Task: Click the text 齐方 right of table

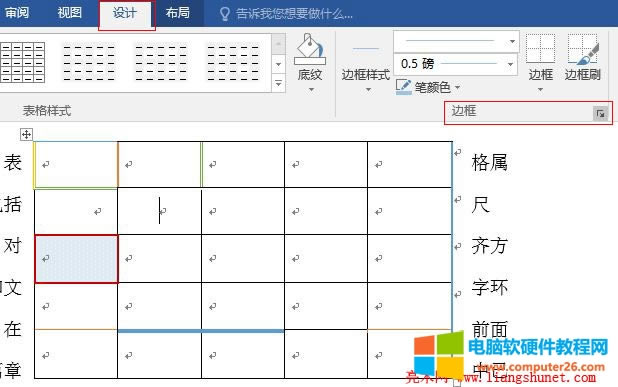Action: pos(490,246)
